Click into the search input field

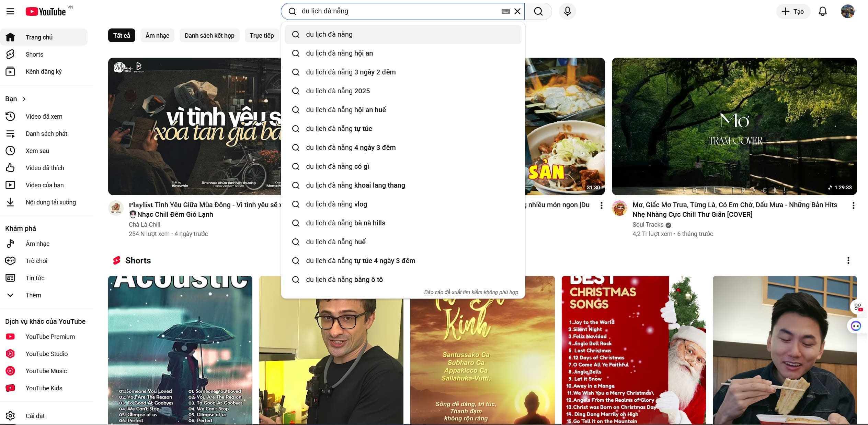coord(400,11)
